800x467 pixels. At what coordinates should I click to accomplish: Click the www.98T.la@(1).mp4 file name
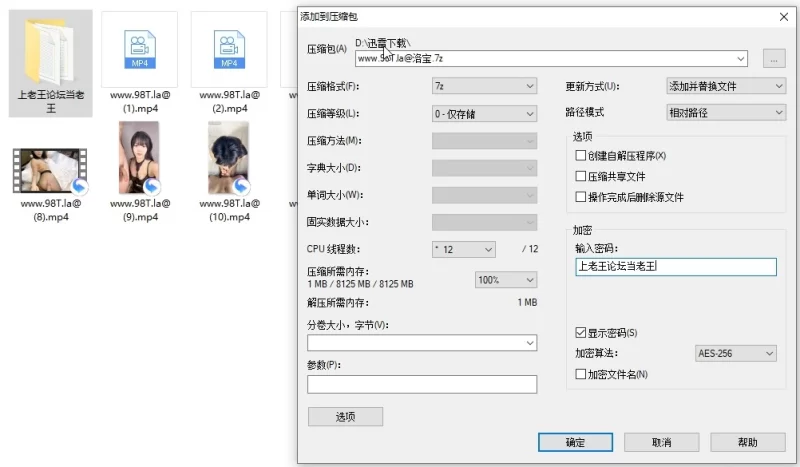[x=140, y=102]
